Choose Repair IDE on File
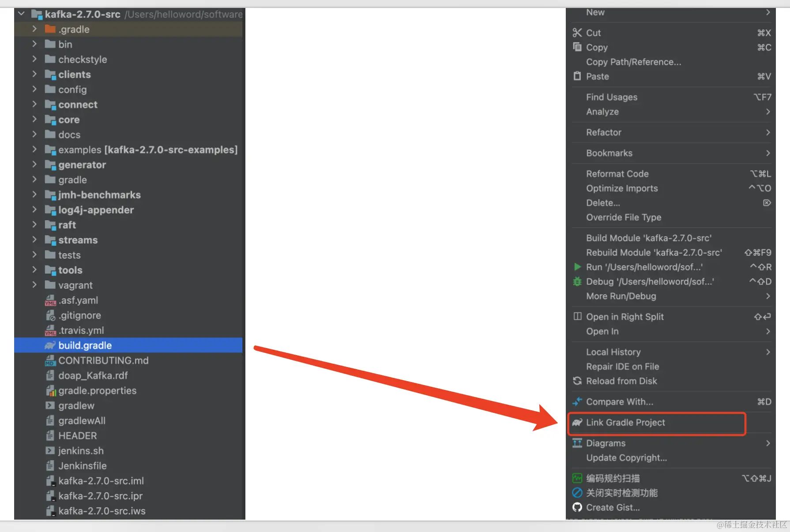 tap(671, 367)
